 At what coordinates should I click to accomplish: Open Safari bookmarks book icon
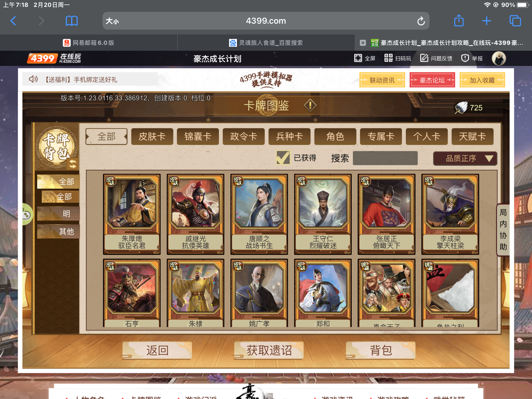point(72,21)
